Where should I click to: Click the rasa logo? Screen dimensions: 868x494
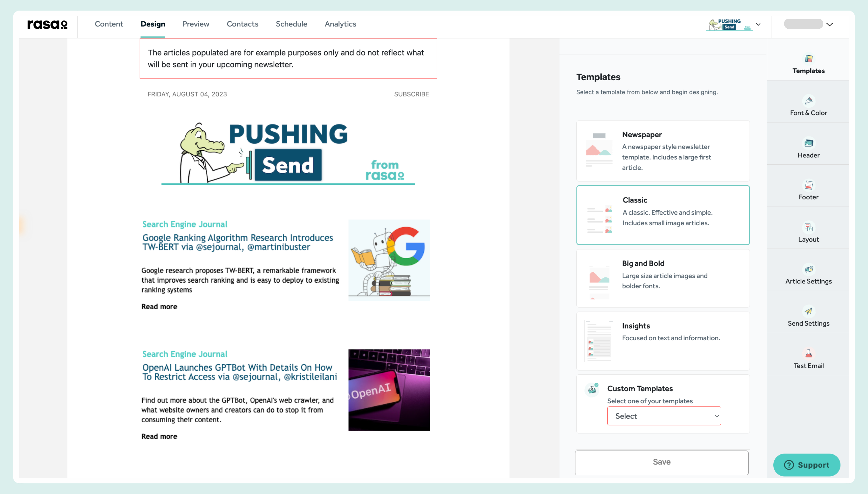[x=47, y=24]
